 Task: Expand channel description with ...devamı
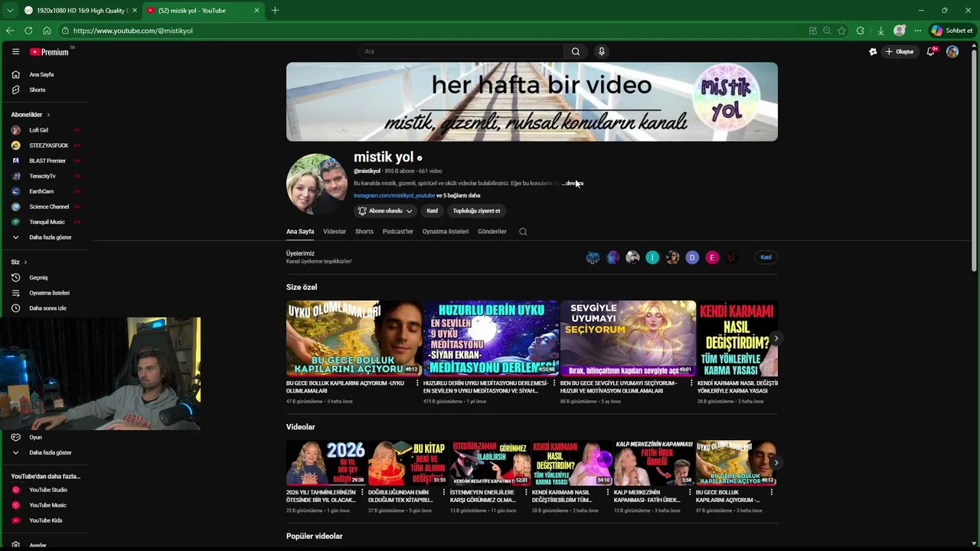coord(573,184)
